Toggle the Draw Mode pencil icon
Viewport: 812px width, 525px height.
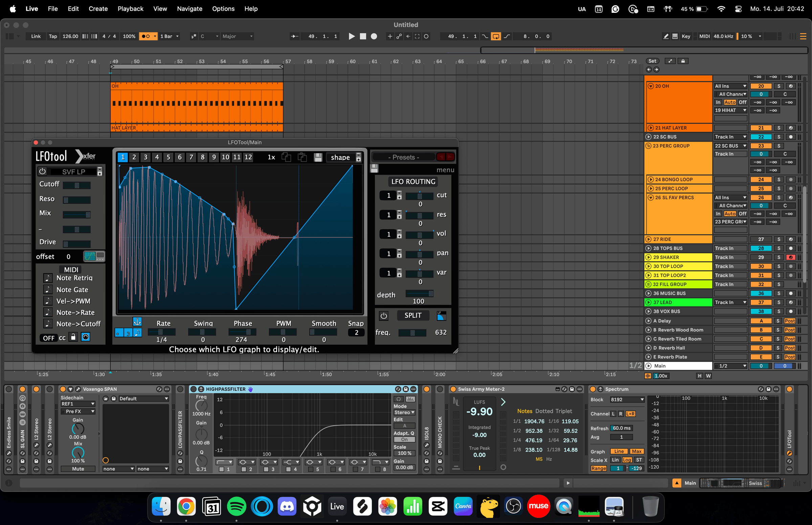pyautogui.click(x=666, y=36)
